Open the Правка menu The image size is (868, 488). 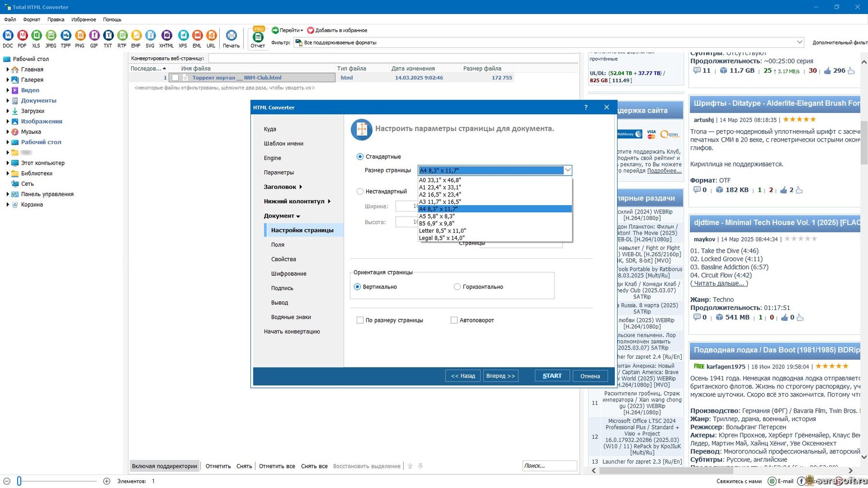[56, 20]
